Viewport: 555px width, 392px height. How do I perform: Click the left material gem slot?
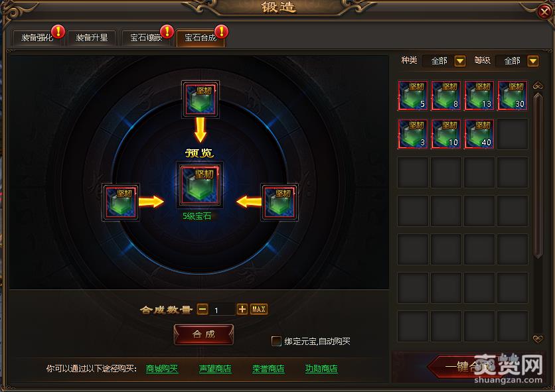point(121,202)
